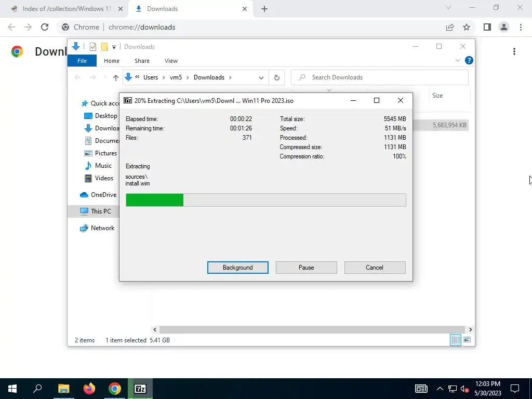The height and width of the screenshot is (399, 532).
Task: Go forward in Chrome
Action: coord(28,27)
